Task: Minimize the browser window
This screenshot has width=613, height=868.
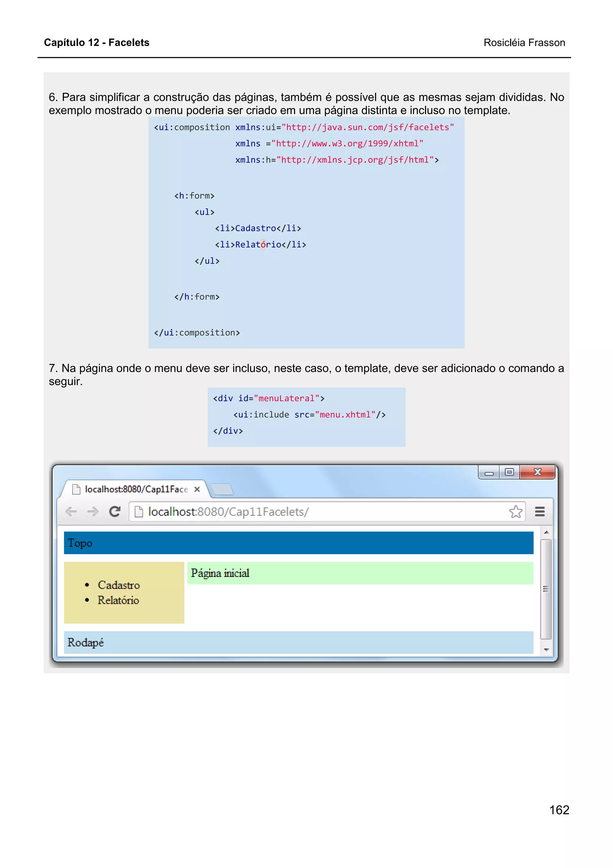Action: pyautogui.click(x=489, y=473)
